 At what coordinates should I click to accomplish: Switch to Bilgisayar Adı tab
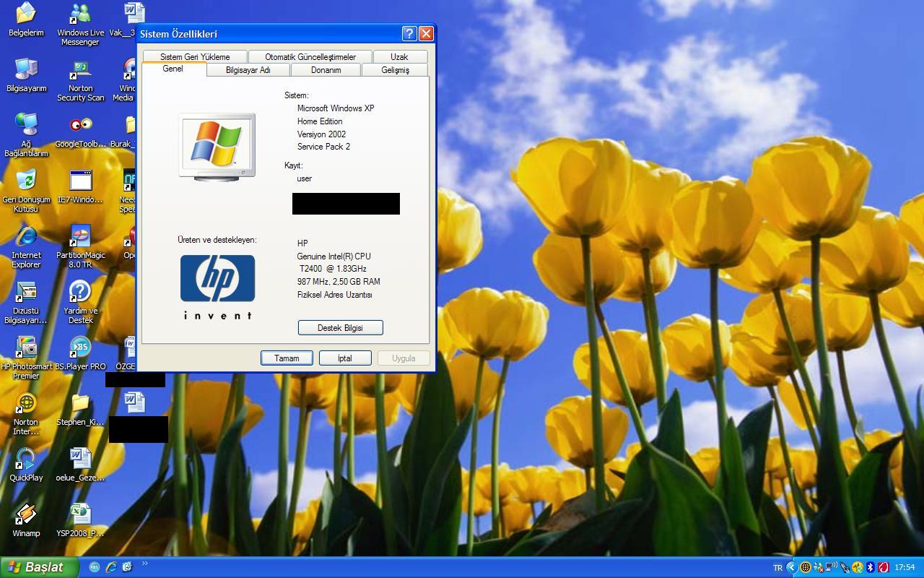pos(248,70)
